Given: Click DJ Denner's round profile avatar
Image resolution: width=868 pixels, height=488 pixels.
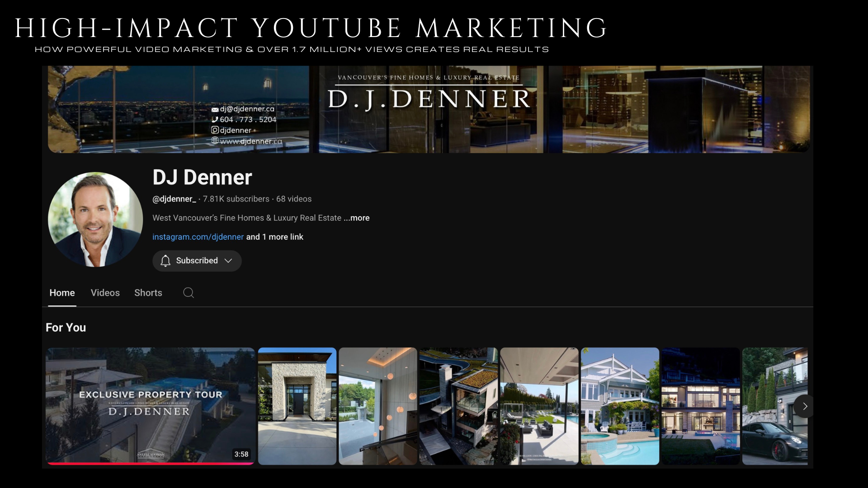Looking at the screenshot, I should click(x=95, y=219).
